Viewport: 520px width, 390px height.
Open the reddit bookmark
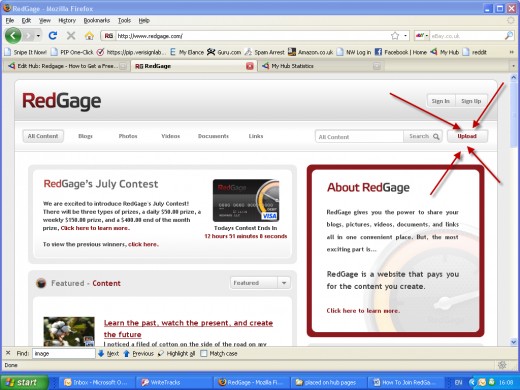click(x=475, y=52)
